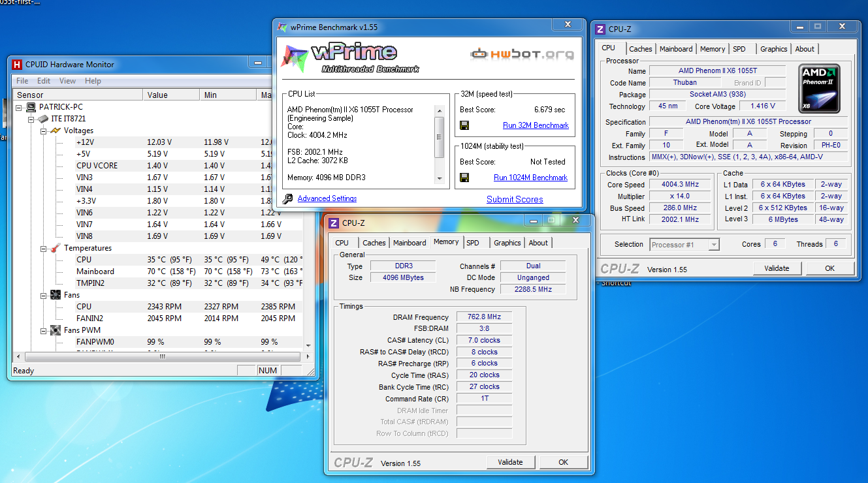Switch to SPD tab in CPU-Z processor window
The image size is (868, 483).
coord(739,49)
